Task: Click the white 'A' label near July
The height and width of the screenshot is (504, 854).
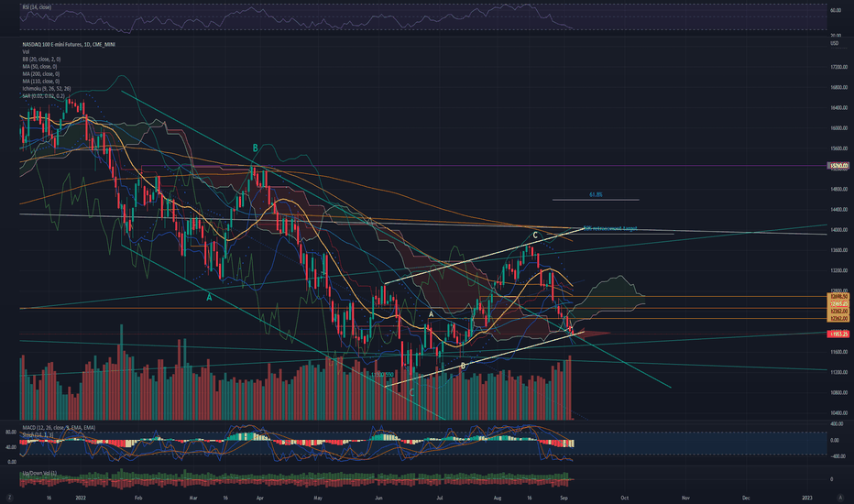Action: click(x=431, y=314)
